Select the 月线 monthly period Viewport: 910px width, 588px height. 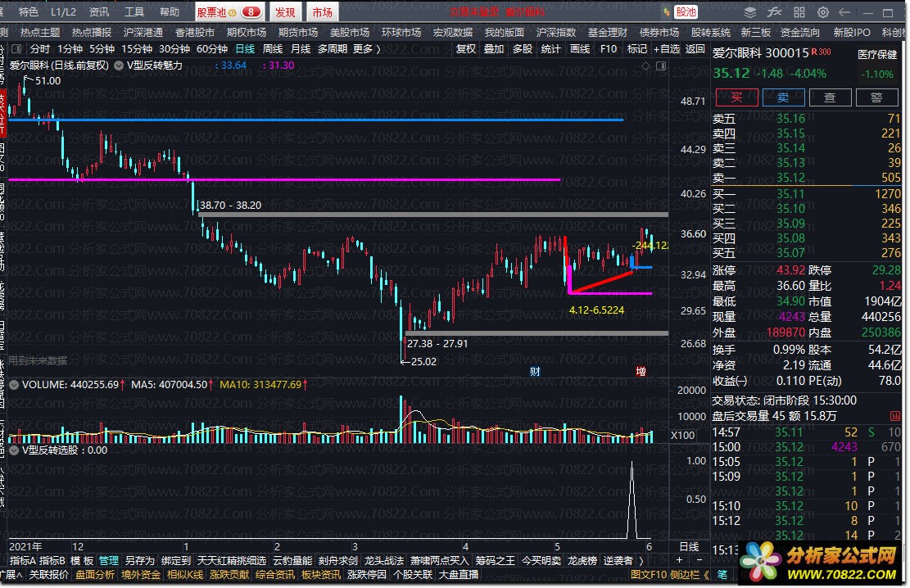point(300,49)
